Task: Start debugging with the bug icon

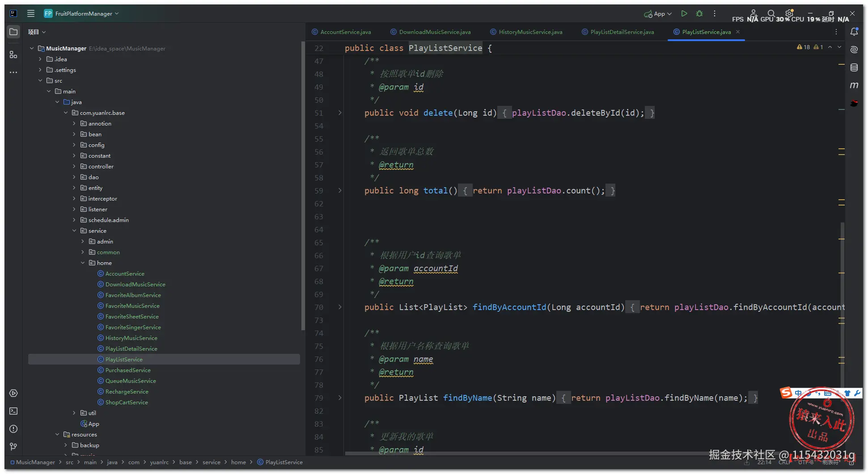Action: coord(699,13)
